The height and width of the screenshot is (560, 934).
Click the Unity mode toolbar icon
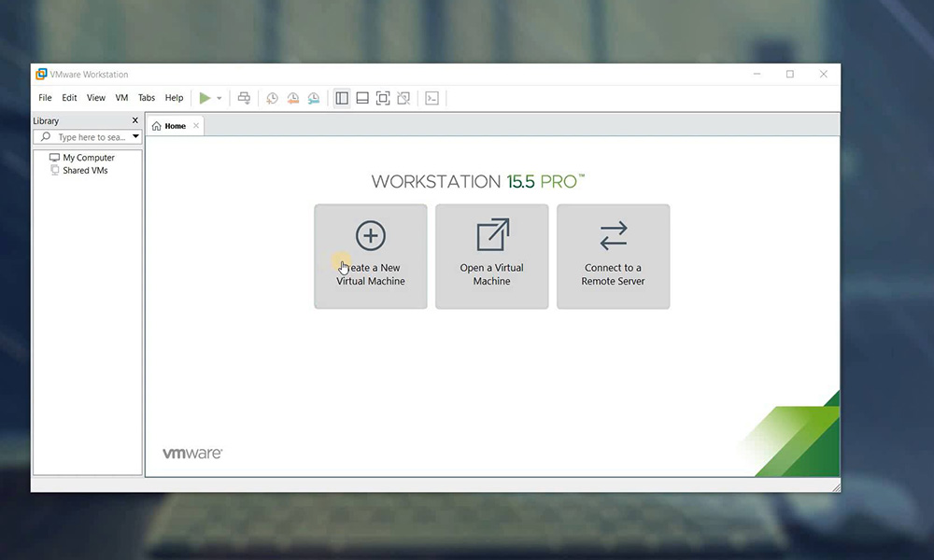(x=403, y=98)
